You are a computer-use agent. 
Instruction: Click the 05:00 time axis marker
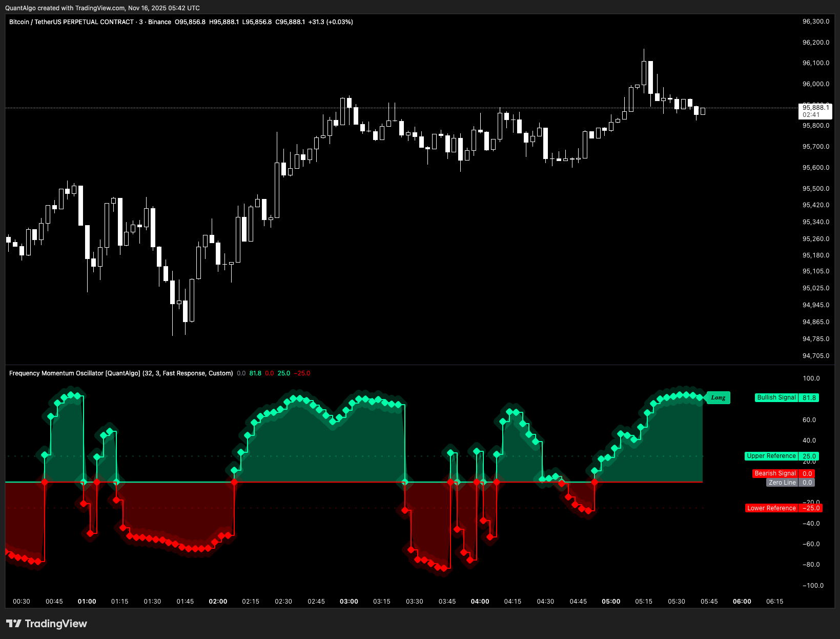(611, 602)
